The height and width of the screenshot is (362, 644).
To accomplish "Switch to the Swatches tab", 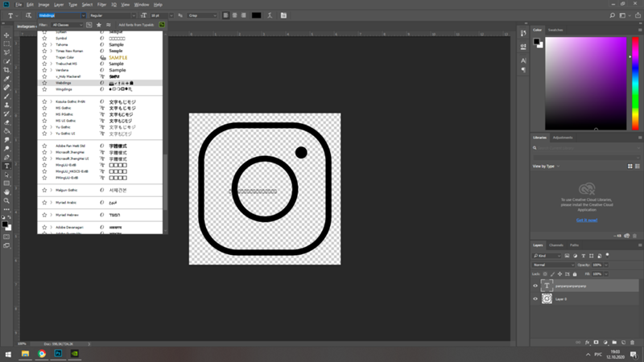I will [x=555, y=30].
